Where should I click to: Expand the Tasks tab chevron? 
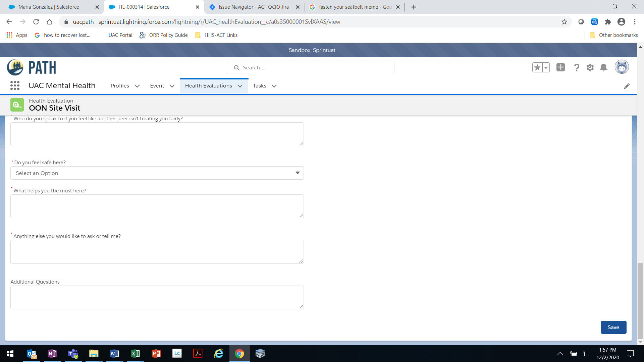[x=274, y=86]
